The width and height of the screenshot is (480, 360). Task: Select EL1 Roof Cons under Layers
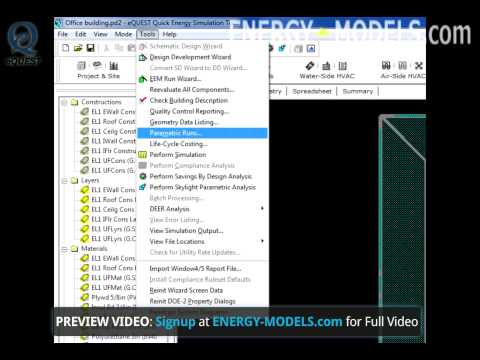coord(113,200)
